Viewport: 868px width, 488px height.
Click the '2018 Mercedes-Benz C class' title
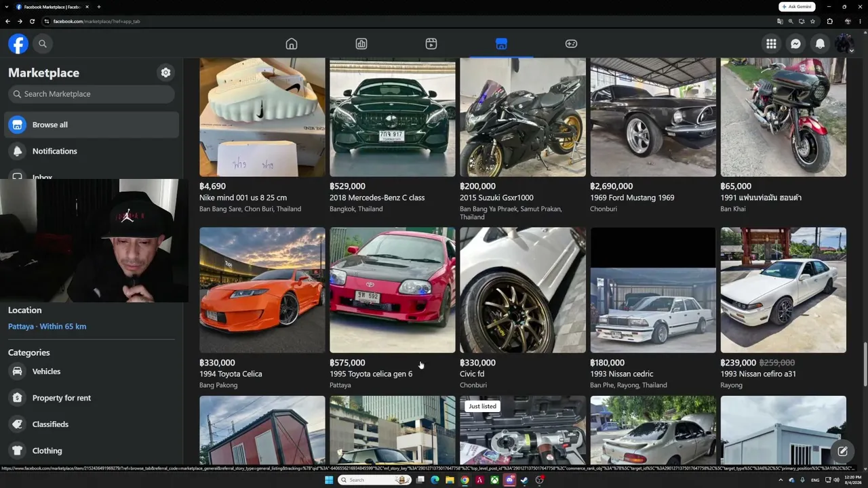pos(377,198)
